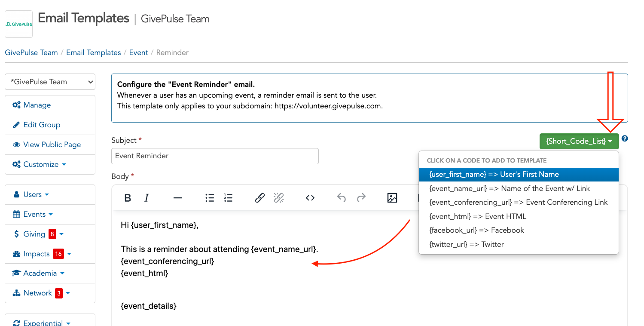
Task: Insert an image into body
Action: coord(392,198)
